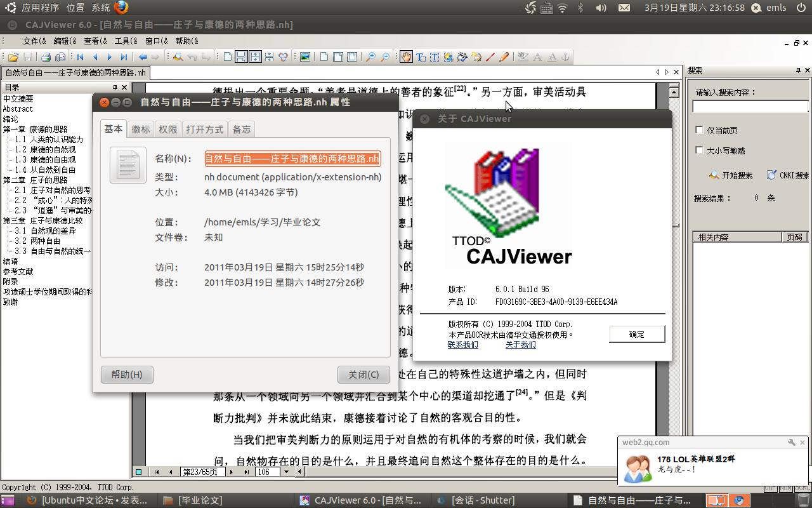Click the blue Back navigation arrow

[143, 57]
